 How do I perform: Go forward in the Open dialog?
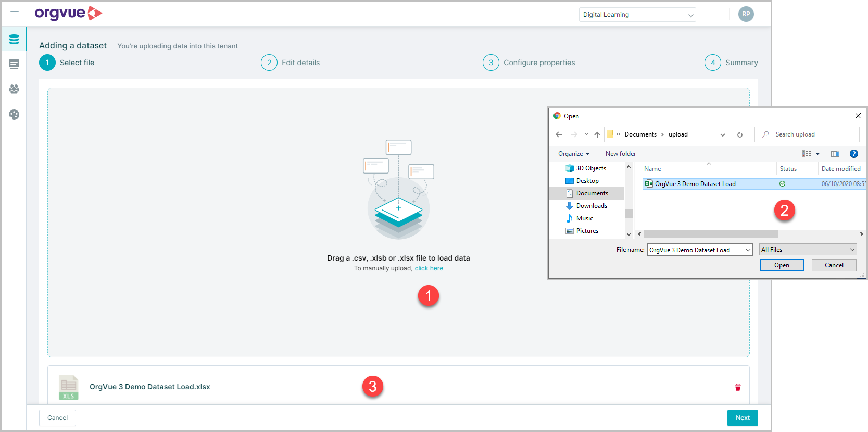tap(574, 134)
